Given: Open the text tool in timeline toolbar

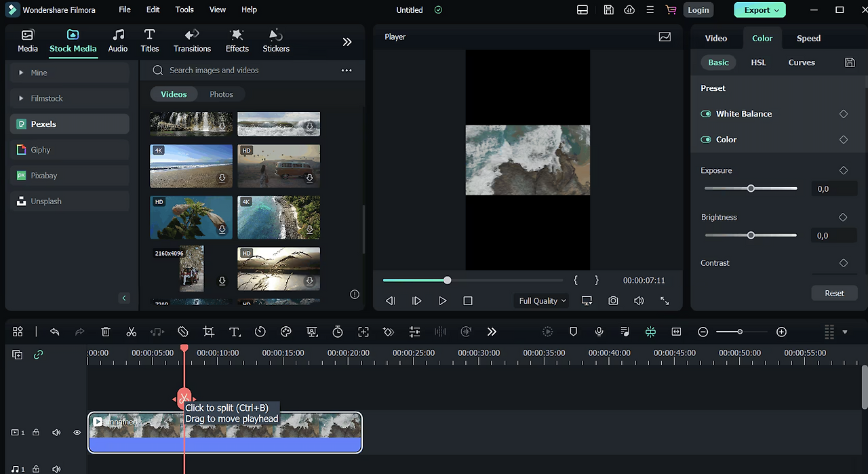Looking at the screenshot, I should click(235, 332).
